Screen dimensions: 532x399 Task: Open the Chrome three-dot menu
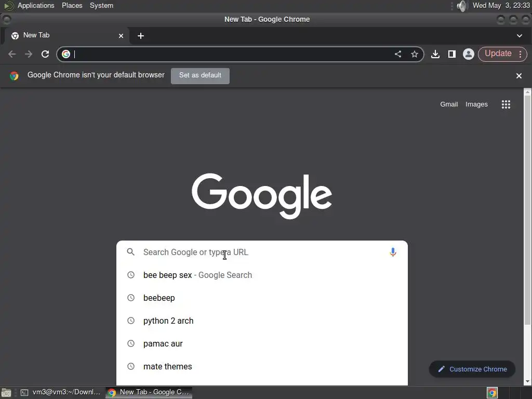[521, 54]
